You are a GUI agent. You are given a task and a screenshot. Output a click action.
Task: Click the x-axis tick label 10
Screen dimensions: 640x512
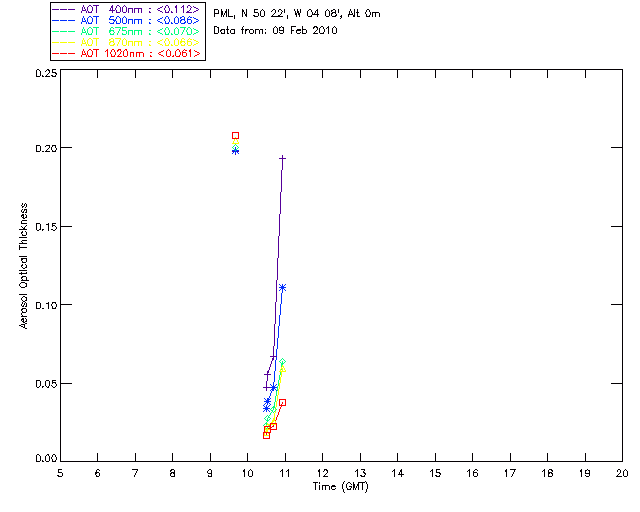pyautogui.click(x=248, y=473)
